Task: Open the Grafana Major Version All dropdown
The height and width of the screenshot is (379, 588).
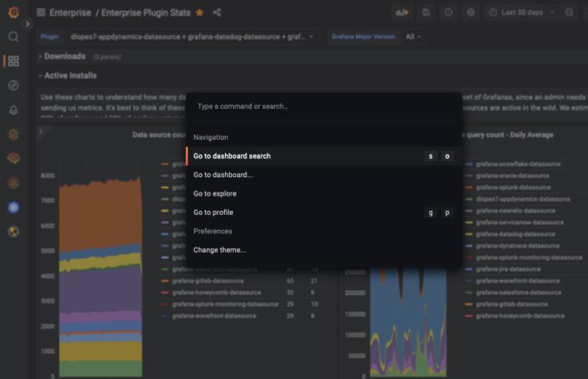Action: (x=414, y=37)
